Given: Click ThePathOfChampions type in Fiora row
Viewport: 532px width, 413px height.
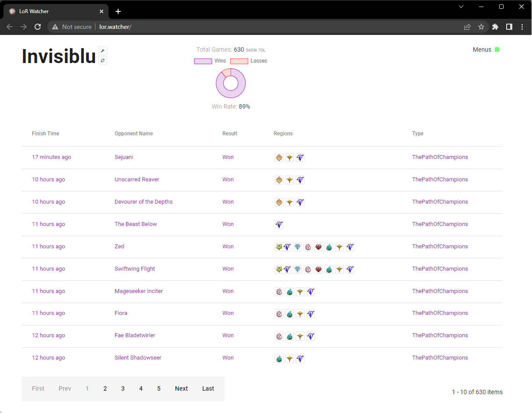Looking at the screenshot, I should (440, 313).
